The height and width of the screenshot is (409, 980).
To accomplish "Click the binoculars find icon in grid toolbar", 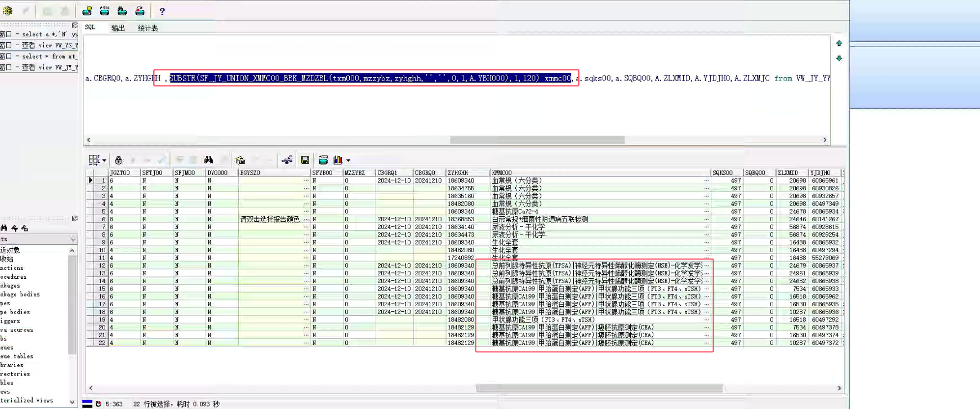I will point(209,160).
